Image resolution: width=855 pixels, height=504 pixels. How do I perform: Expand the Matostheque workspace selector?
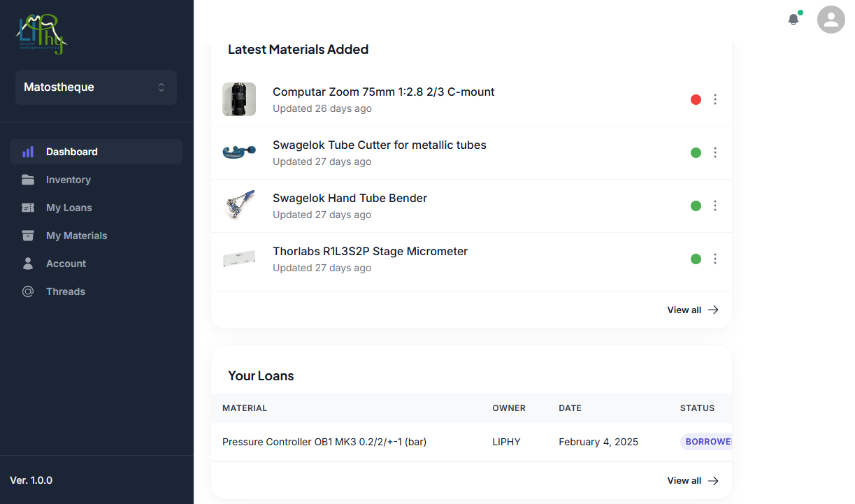(96, 87)
